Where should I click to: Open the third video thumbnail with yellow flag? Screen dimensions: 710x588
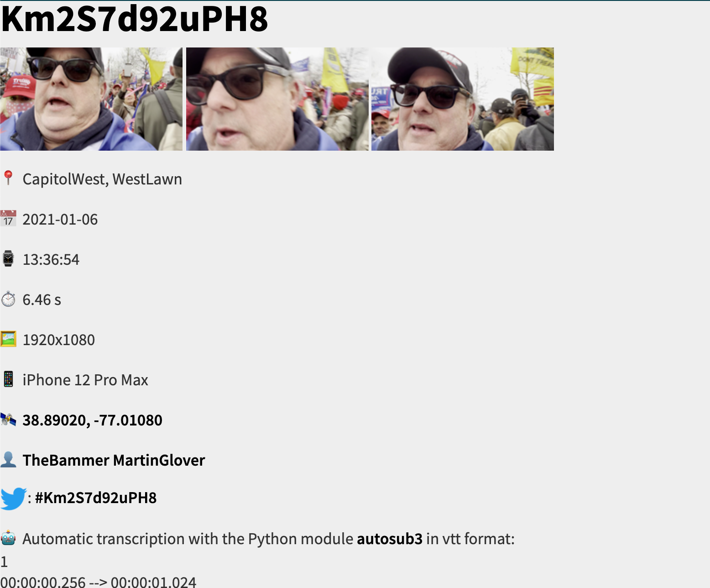(463, 99)
